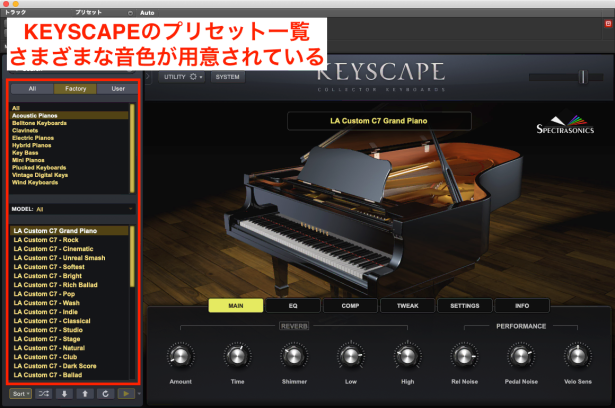Open the INFO tab
The height and width of the screenshot is (408, 615).
click(x=522, y=306)
